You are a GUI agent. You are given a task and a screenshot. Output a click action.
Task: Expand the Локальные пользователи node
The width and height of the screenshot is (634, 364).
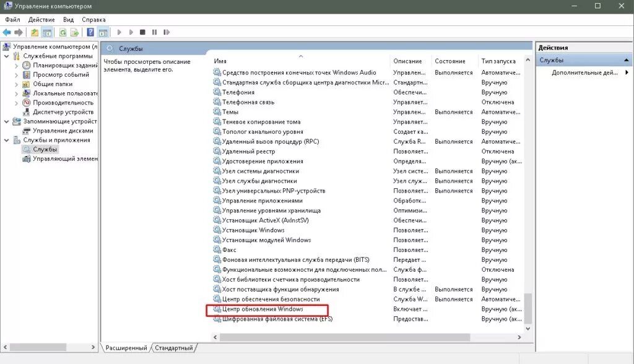[16, 93]
